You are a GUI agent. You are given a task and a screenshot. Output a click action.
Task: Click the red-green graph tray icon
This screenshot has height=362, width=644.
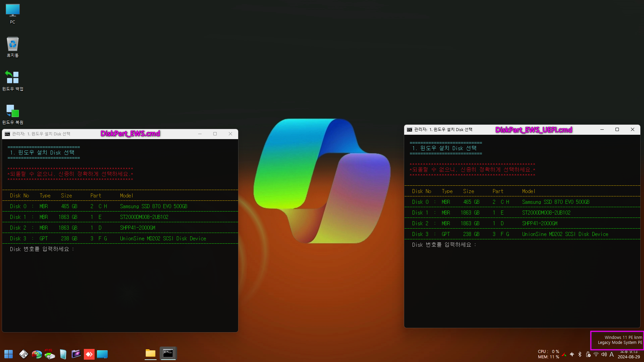pos(564,354)
